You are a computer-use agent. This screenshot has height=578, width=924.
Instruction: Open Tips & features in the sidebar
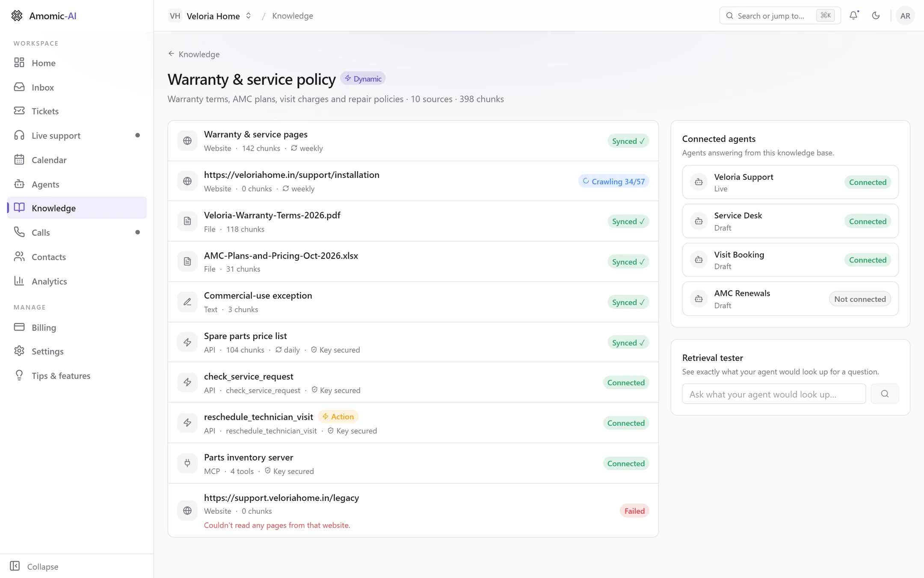click(77, 375)
